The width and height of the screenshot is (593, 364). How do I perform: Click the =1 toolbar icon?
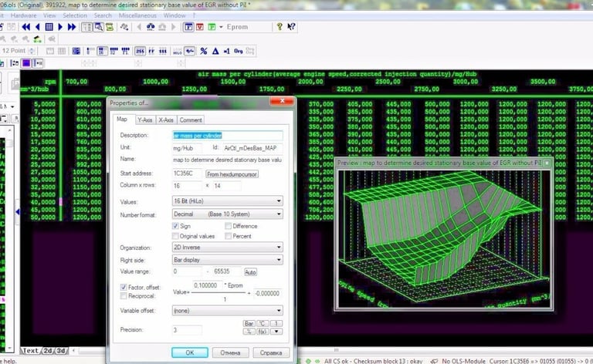point(226,51)
